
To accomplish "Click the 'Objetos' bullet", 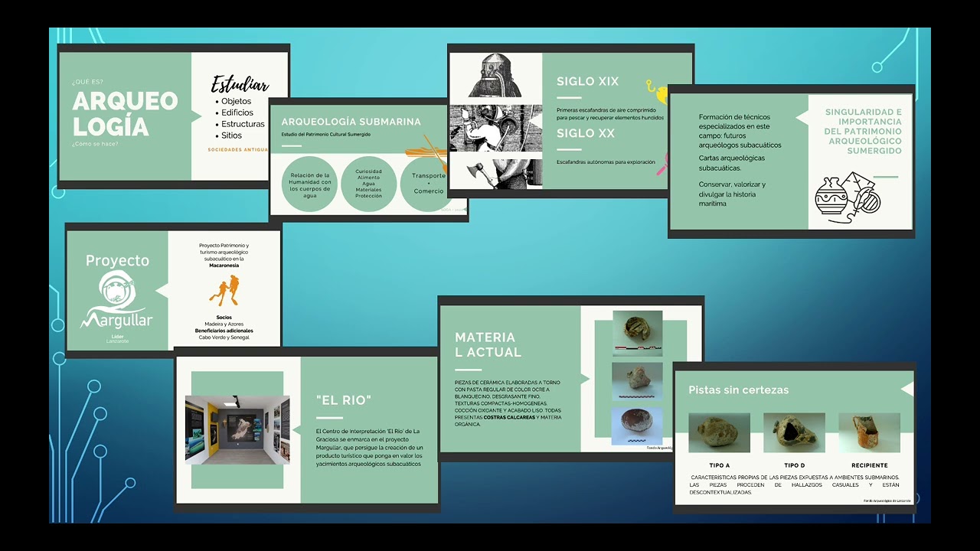I will (x=234, y=101).
